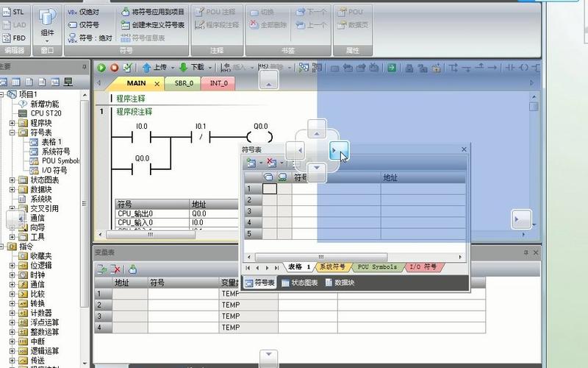Expand the 位逻辑 instruction folder
Screen dimensions: 588x368
pyautogui.click(x=12, y=265)
